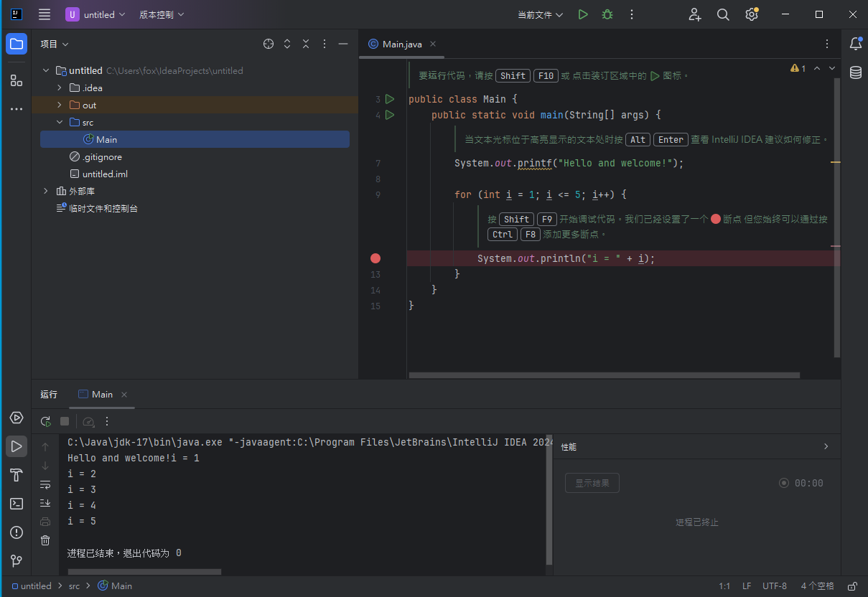Open the untitled project dropdown
This screenshot has height=597, width=868.
[x=95, y=14]
